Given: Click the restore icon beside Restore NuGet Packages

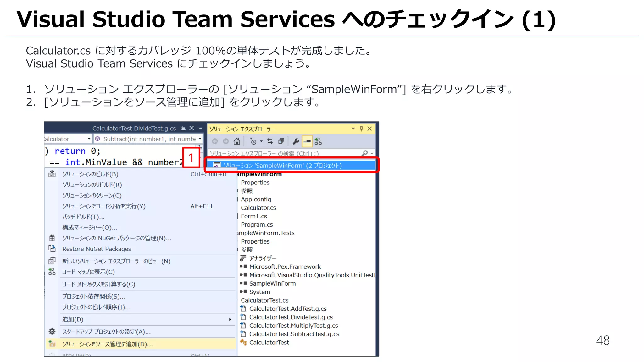Looking at the screenshot, I should click(52, 249).
